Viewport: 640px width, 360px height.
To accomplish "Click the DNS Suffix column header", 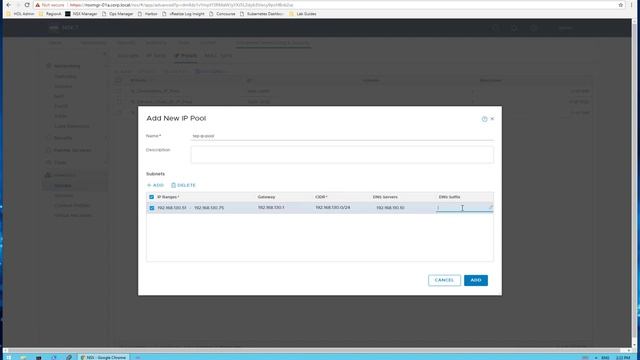I will pyautogui.click(x=449, y=197).
